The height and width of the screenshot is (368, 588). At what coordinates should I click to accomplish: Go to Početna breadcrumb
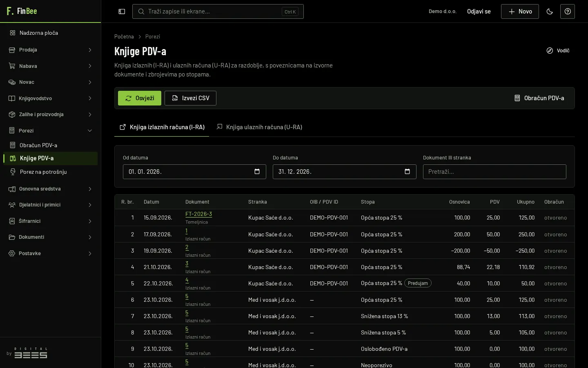point(124,36)
